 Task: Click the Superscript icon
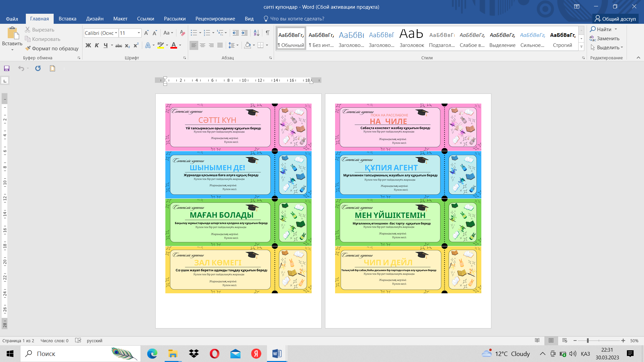tap(136, 45)
